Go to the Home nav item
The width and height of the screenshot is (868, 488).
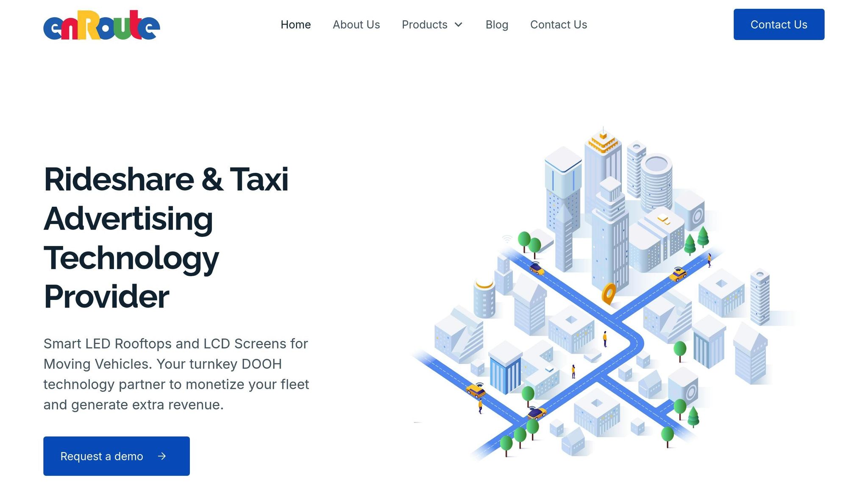(x=295, y=25)
